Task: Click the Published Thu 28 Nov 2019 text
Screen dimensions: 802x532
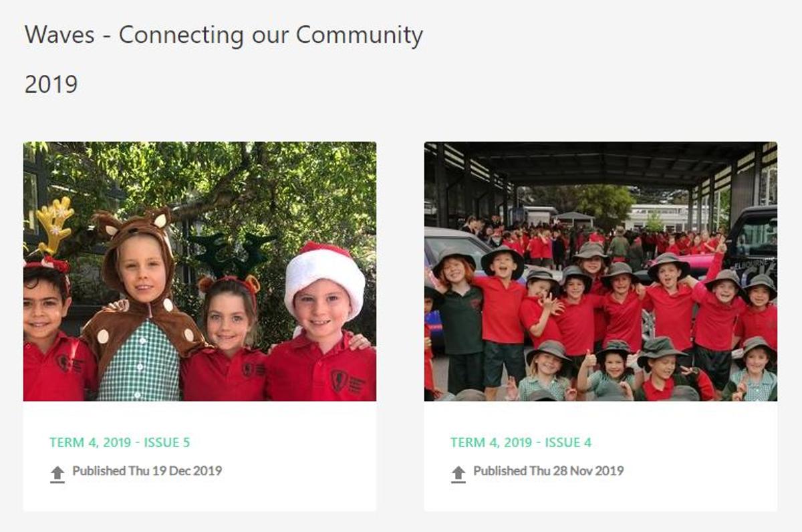Action: coord(549,471)
